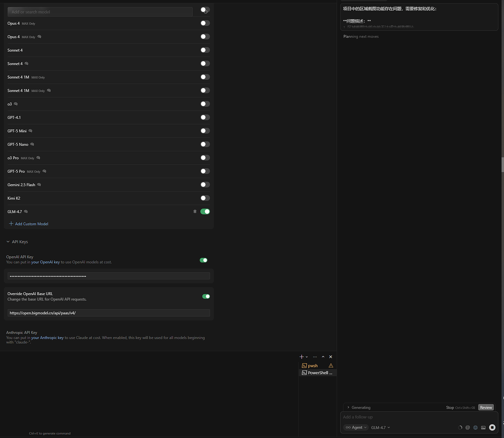This screenshot has height=438, width=504.
Task: Switch off Override OpenAI Base URL
Action: [x=206, y=297]
